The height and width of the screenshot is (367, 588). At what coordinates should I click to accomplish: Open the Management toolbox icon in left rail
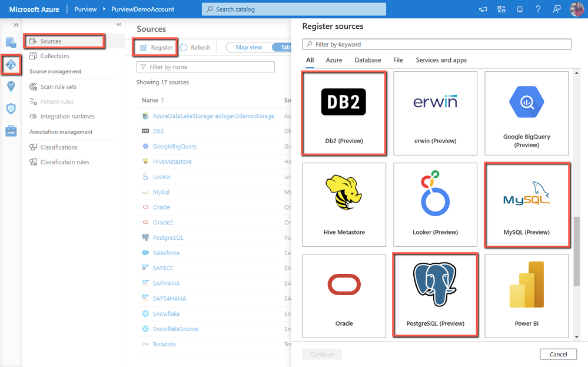(x=11, y=131)
